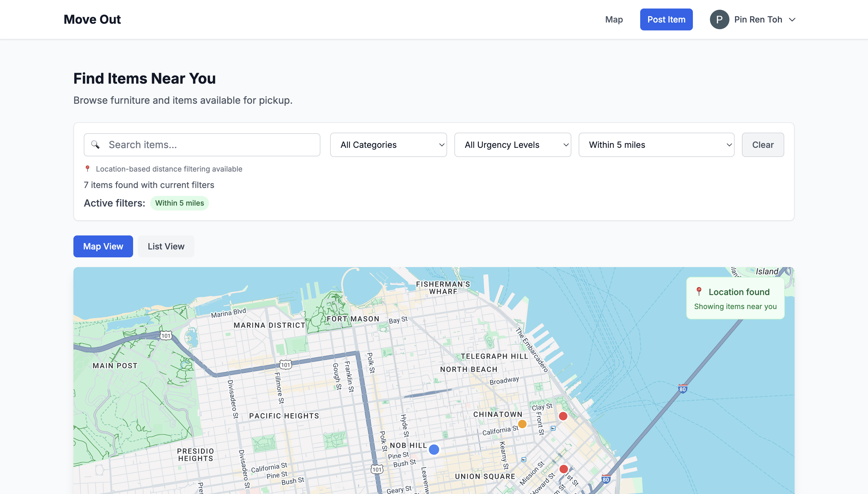
Task: Click the Interstate 80 shield on the bridge
Action: point(682,389)
